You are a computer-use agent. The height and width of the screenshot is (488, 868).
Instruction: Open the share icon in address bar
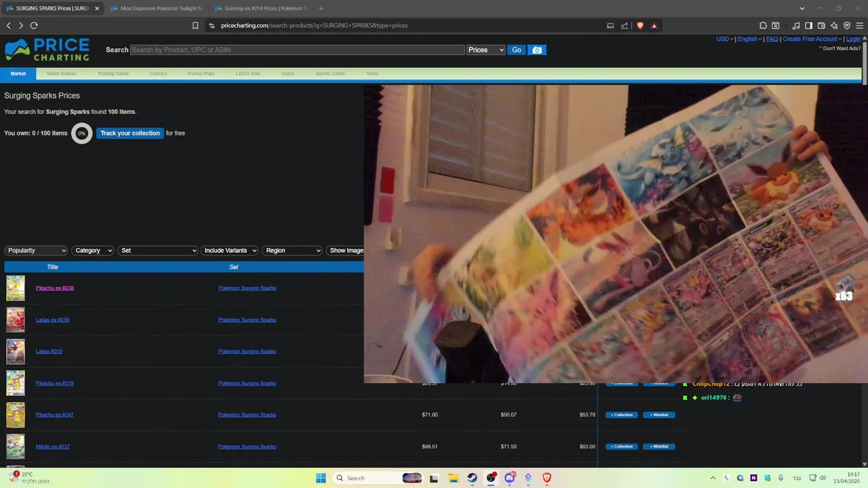tap(625, 26)
